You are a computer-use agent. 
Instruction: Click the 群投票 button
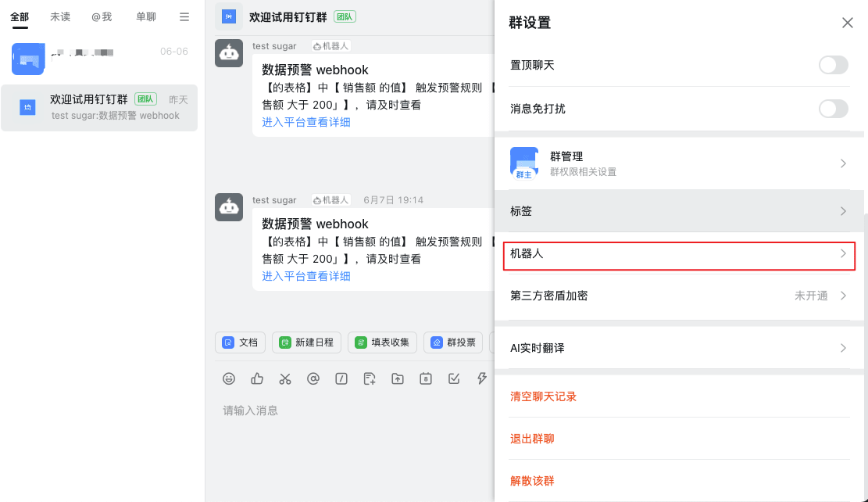pyautogui.click(x=453, y=342)
